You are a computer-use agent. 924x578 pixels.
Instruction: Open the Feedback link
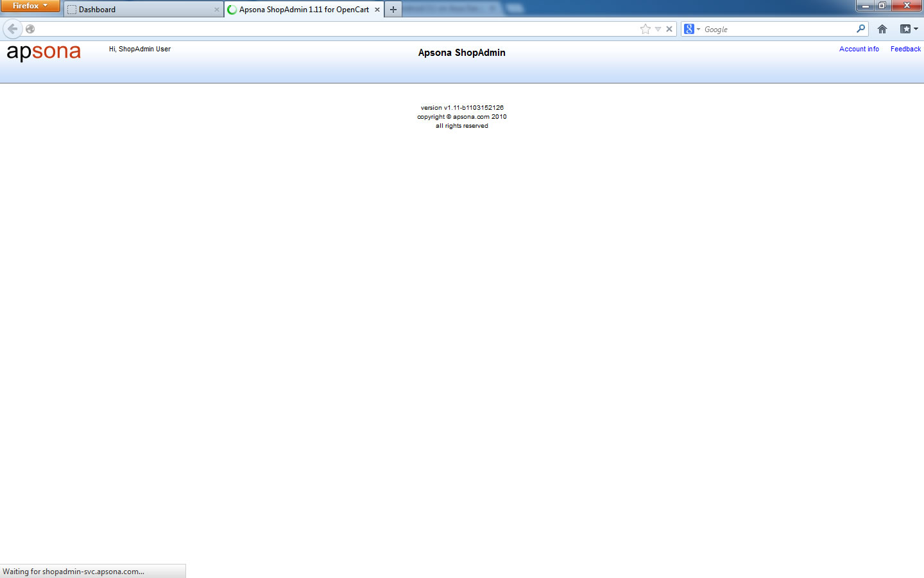pyautogui.click(x=905, y=49)
